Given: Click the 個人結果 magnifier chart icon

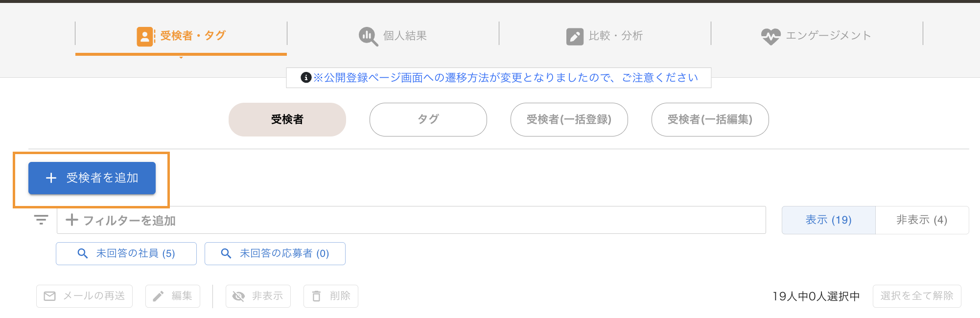Looking at the screenshot, I should click(368, 36).
